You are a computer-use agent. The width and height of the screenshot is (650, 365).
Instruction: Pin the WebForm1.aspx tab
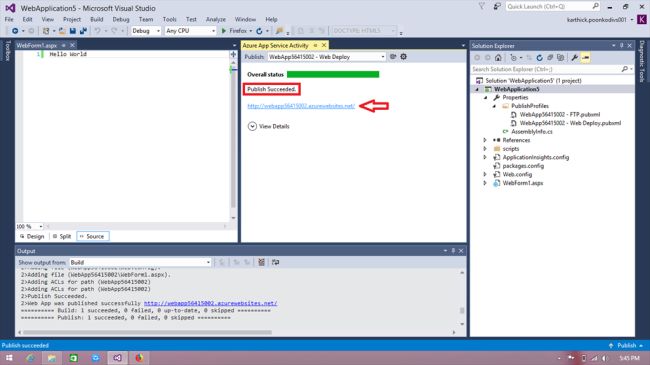[63, 45]
